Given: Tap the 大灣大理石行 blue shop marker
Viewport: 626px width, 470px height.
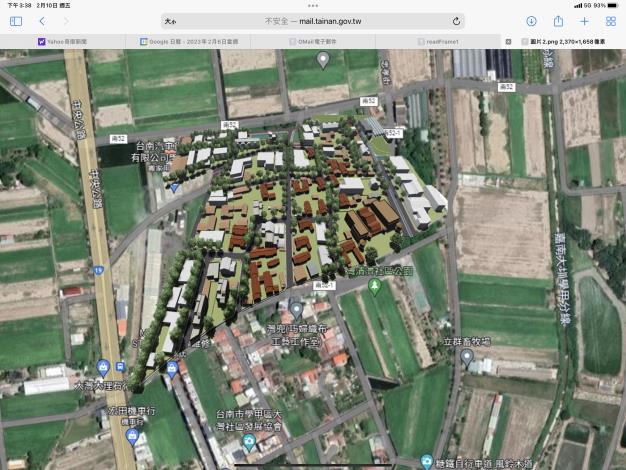Looking at the screenshot, I should point(104,367).
